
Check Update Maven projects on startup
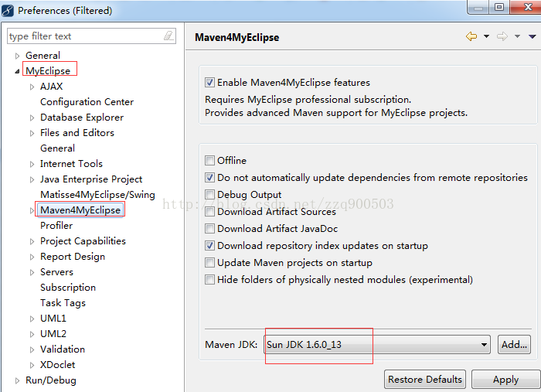tap(209, 263)
